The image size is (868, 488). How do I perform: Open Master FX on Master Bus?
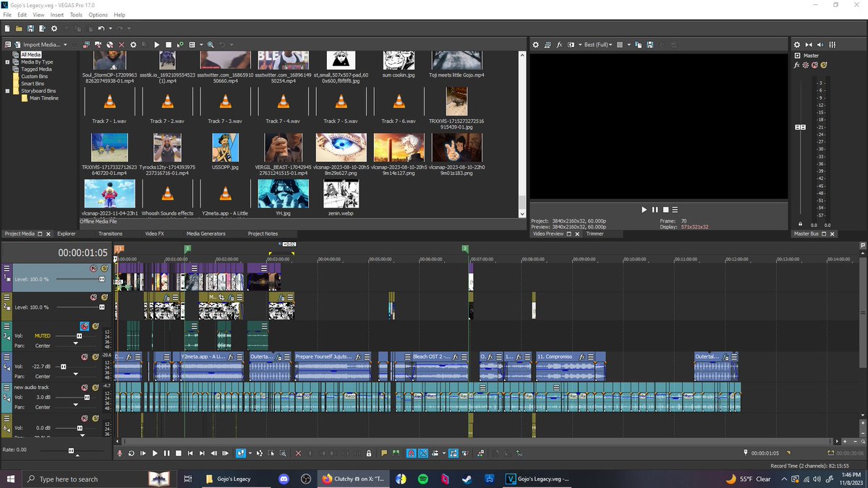click(x=797, y=65)
